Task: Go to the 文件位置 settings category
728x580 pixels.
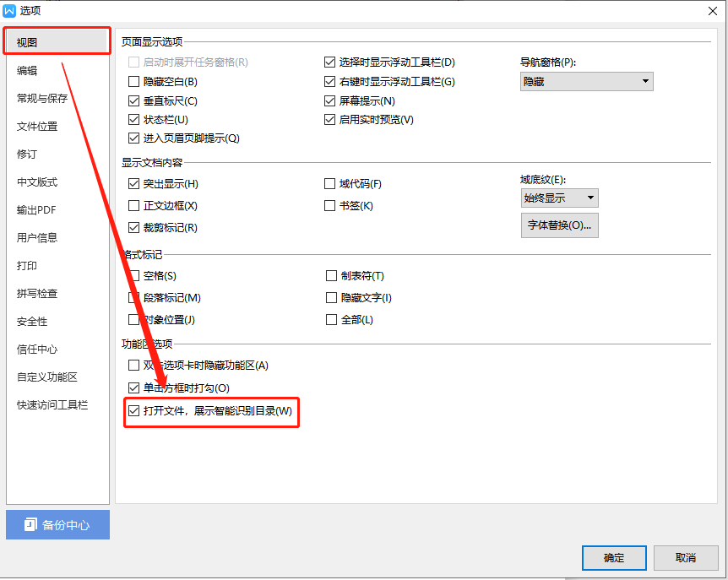Action: [x=37, y=126]
